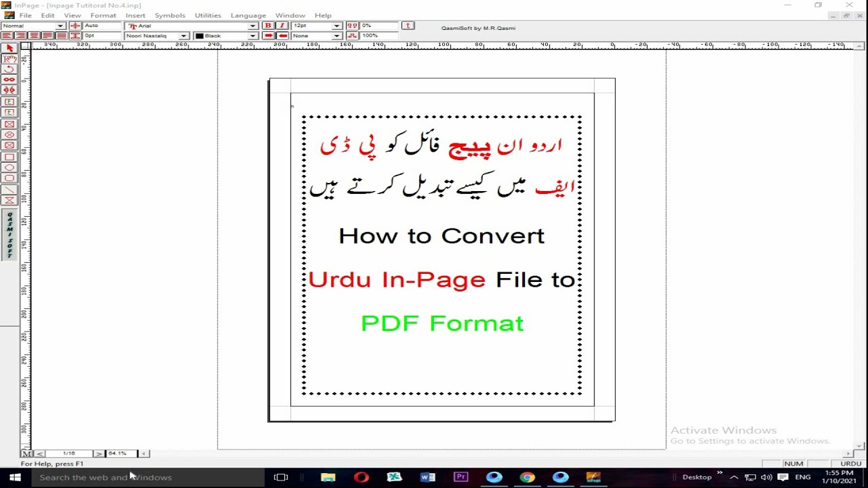Open the Windows Start button
This screenshot has height=488, width=868.
15,477
